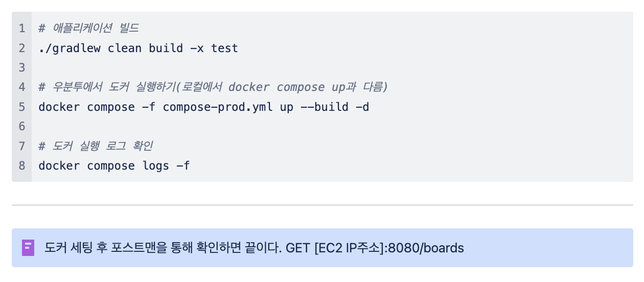Click the purple note icon in info panel
Screen dimensions: 644x282
point(28,248)
